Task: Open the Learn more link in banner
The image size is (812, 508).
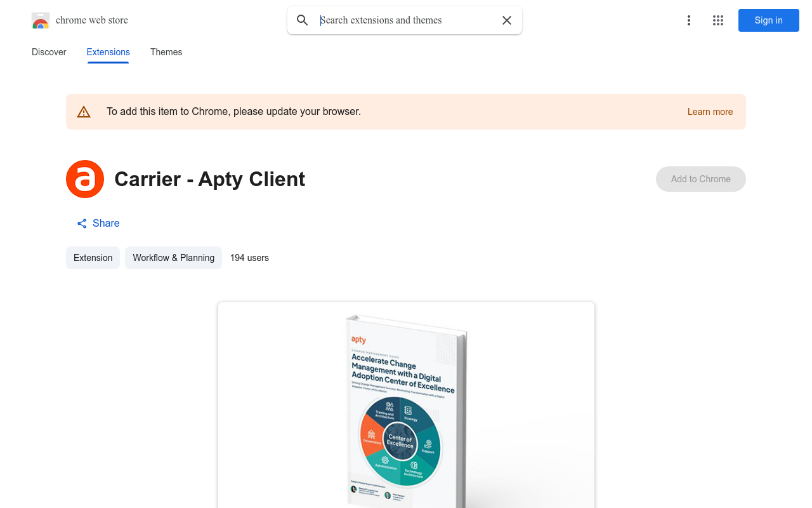Action: click(x=710, y=112)
